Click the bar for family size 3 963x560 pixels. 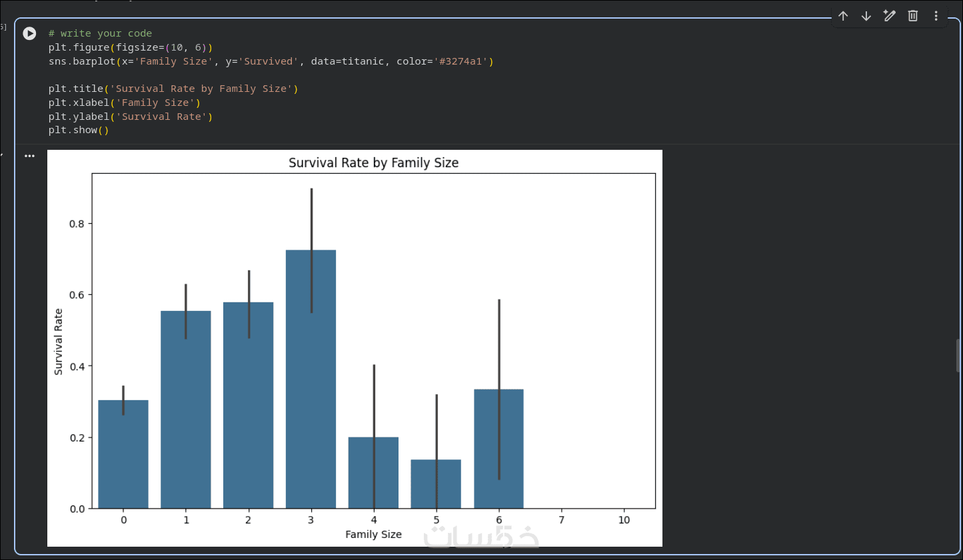click(311, 380)
